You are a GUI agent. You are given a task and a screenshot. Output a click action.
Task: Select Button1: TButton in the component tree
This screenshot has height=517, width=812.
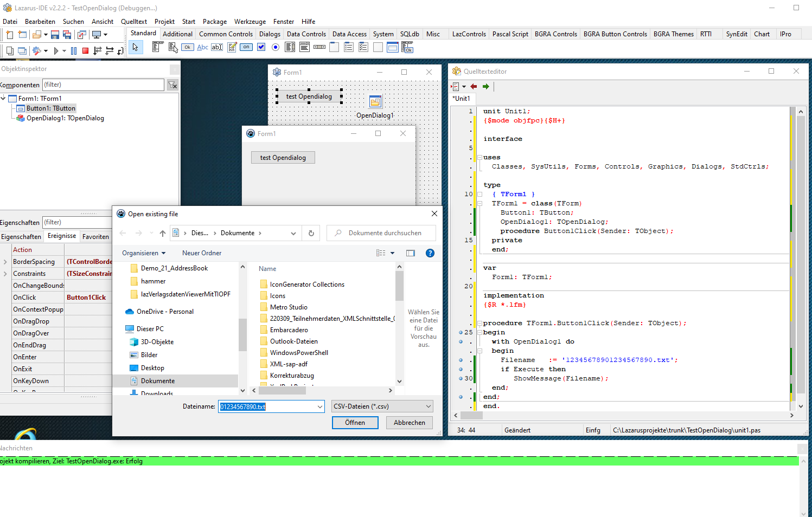(51, 108)
